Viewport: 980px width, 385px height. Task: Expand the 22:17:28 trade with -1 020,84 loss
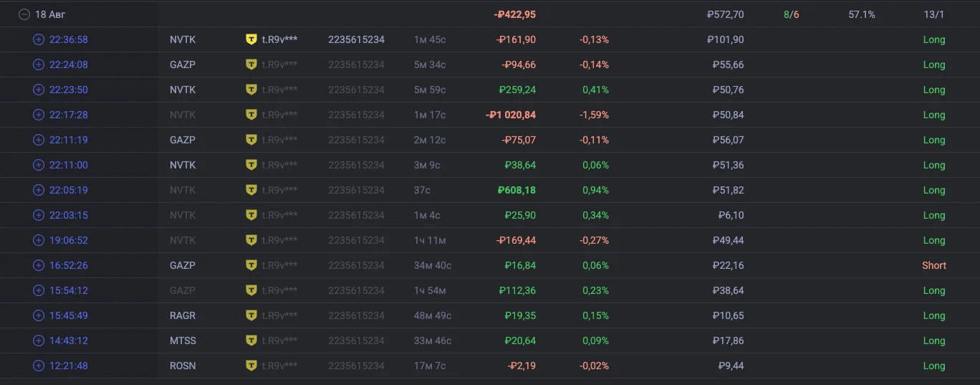[x=39, y=115]
